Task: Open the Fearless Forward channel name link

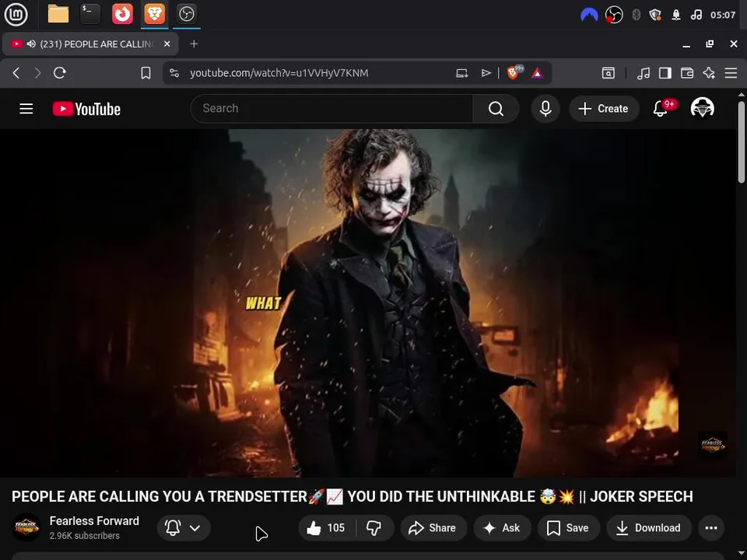Action: [x=94, y=521]
